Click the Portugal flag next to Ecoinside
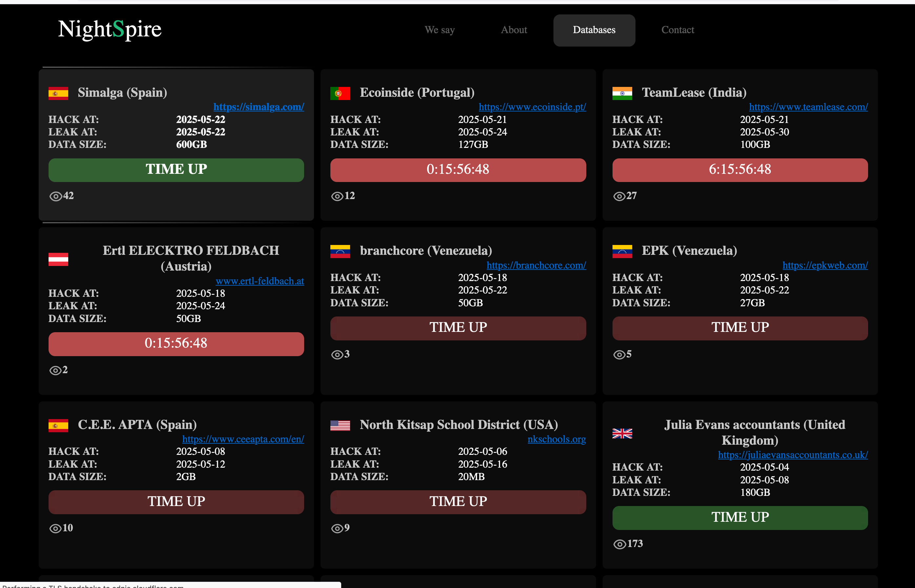Image resolution: width=915 pixels, height=588 pixels. 340,93
